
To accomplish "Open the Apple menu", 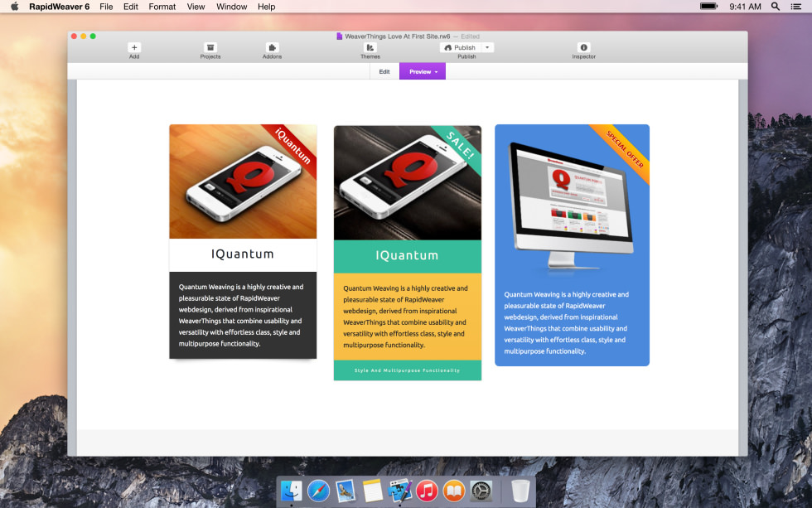I will (x=15, y=7).
